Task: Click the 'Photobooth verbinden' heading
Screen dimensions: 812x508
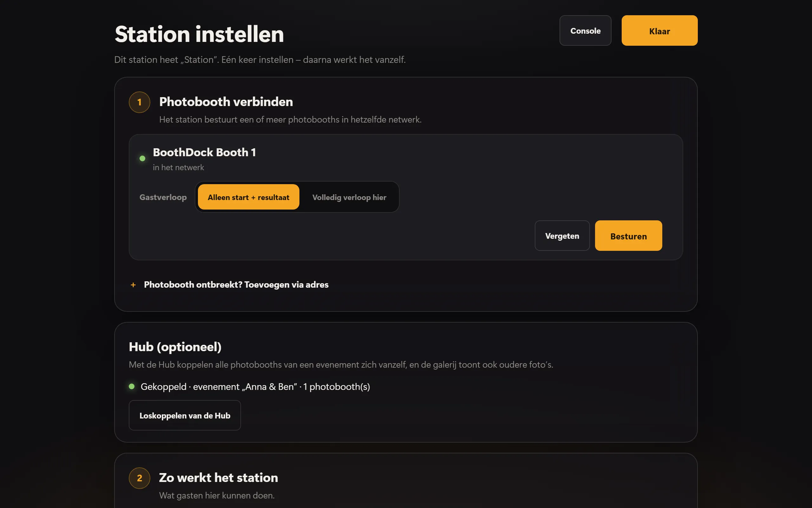Action: click(x=226, y=102)
